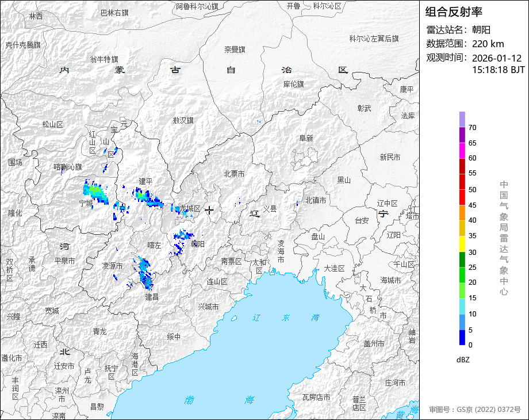The height and width of the screenshot is (420, 529).
Task: Click the 15:18:18 BJT time value
Action: (x=499, y=70)
